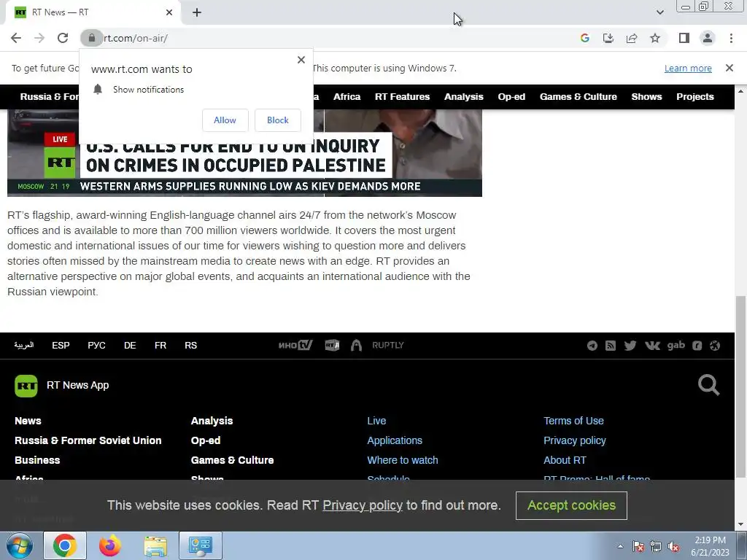Allow notifications from www.rt.com
This screenshot has width=747, height=560.
[225, 120]
